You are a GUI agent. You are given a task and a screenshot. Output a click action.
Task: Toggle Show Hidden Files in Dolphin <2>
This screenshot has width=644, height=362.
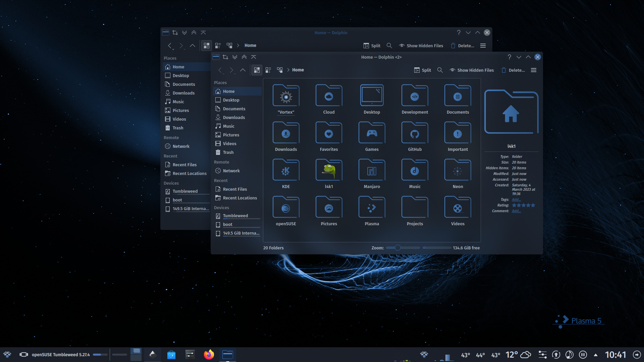472,70
